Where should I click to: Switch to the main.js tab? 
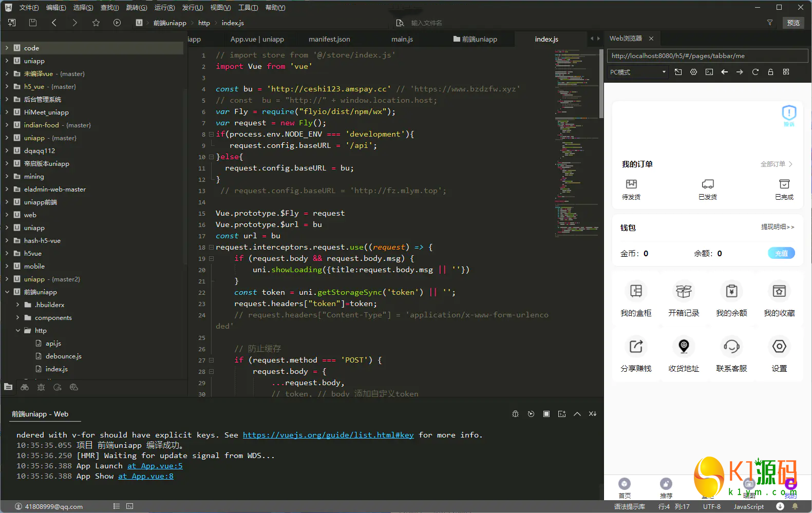[x=402, y=39]
